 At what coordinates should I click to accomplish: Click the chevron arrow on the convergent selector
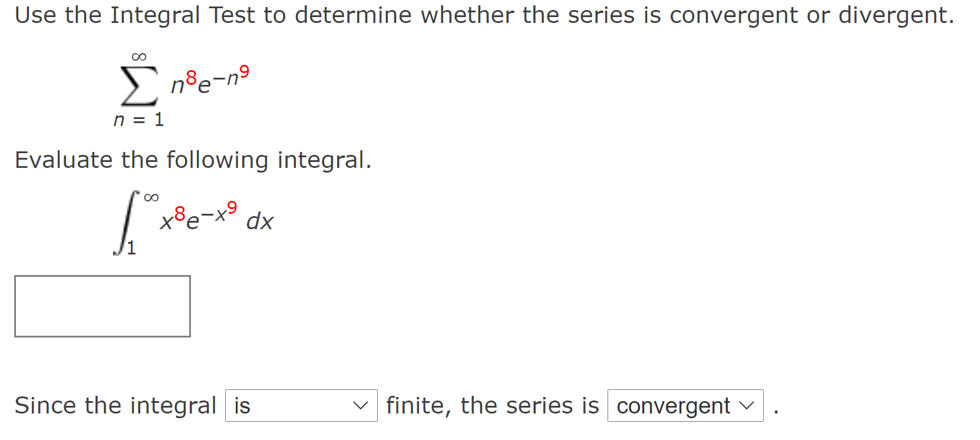point(747,405)
